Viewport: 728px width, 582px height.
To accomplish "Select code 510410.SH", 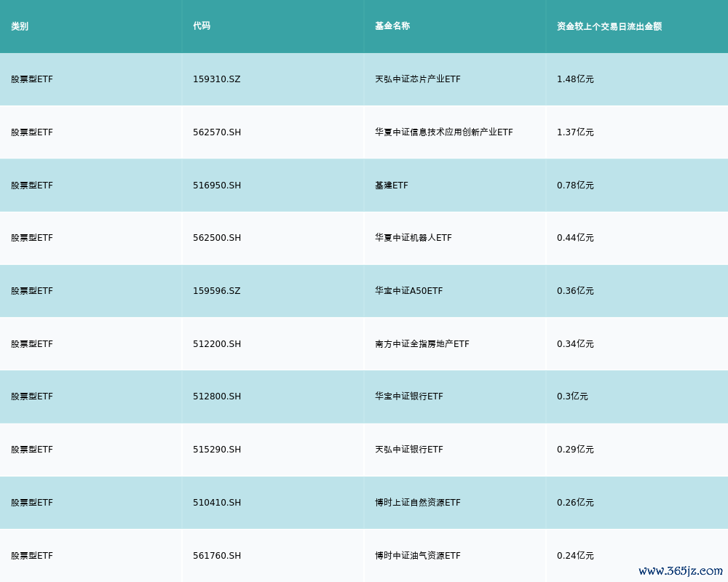I will pos(217,503).
